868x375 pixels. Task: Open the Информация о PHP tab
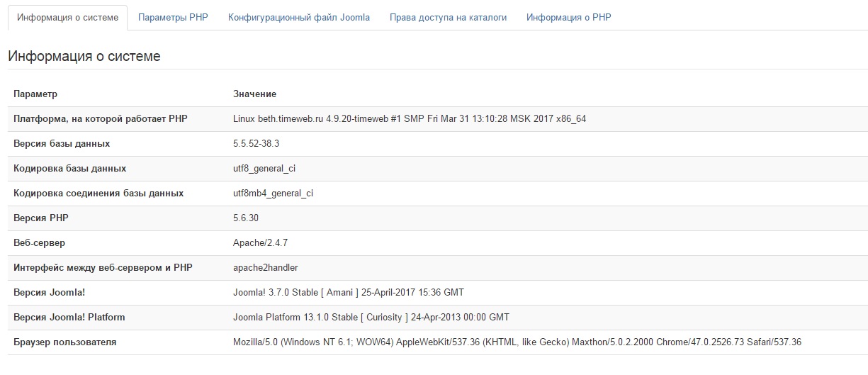click(x=568, y=18)
